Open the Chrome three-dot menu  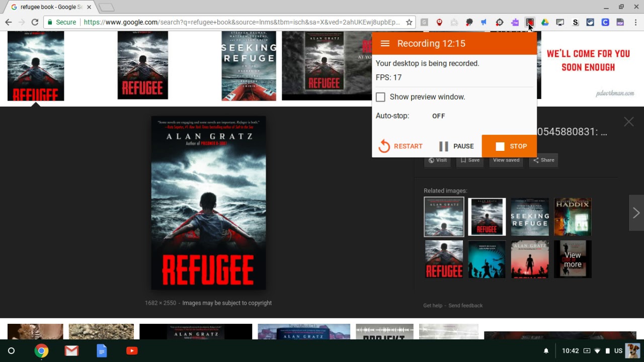click(x=636, y=22)
